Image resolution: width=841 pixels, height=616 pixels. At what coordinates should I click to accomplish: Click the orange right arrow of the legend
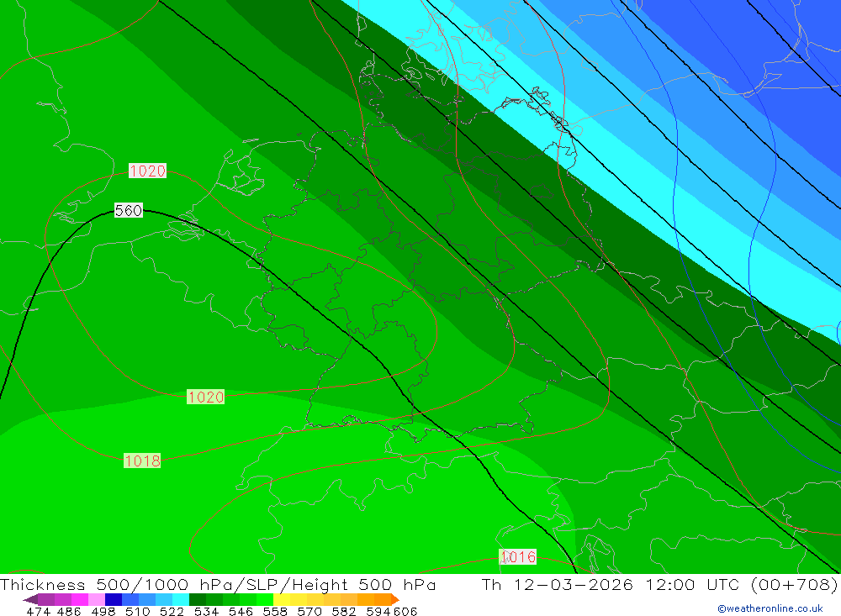coord(395,599)
